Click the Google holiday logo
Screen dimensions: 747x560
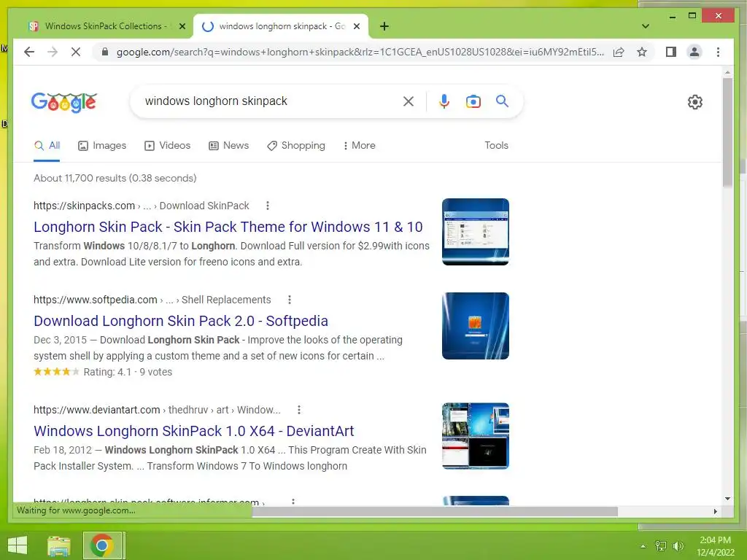click(x=64, y=101)
